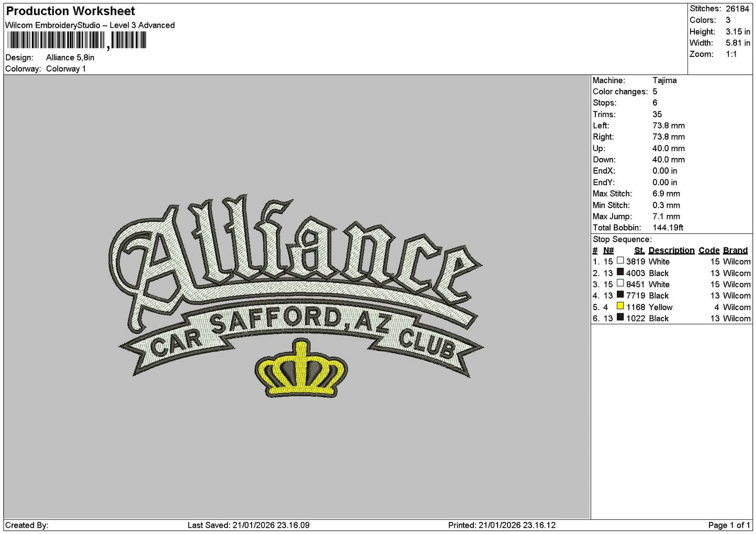
Task: Click the total bobbin value "144.19ft"
Action: [668, 228]
